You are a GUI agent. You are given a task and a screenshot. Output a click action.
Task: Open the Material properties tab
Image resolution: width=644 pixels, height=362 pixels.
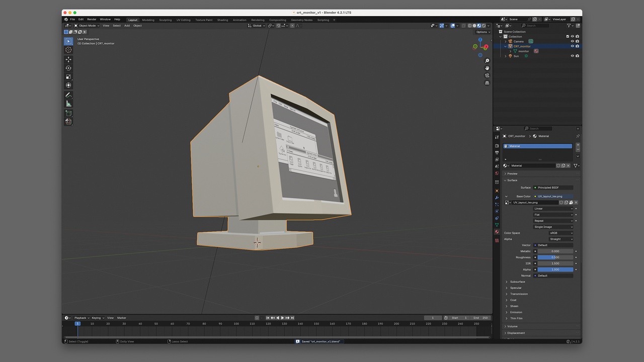[497, 232]
